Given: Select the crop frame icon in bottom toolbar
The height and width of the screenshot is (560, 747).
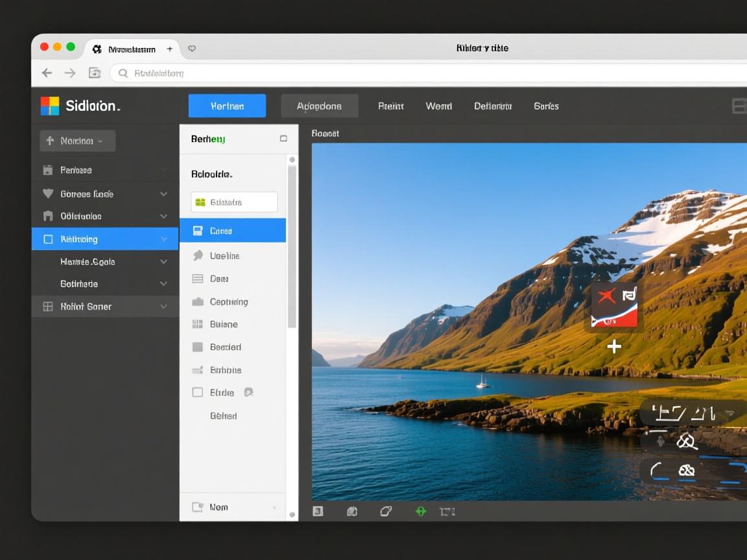Looking at the screenshot, I should point(447,511).
